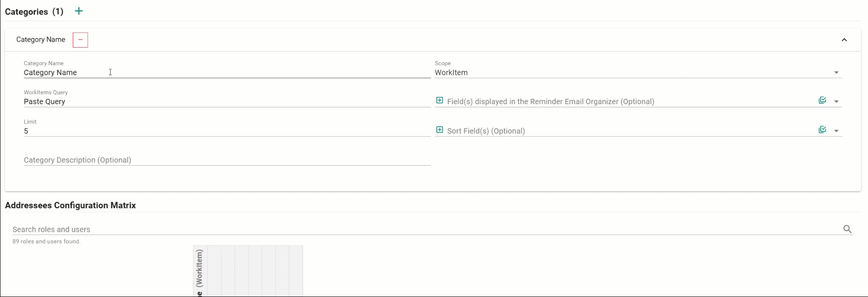Click the plus icon beside Sort Field(s)

click(x=439, y=130)
